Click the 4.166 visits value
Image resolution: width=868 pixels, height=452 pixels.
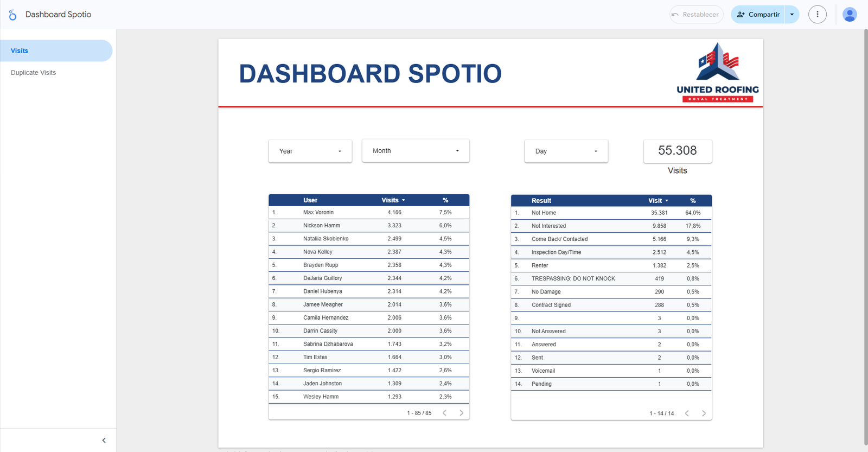[394, 212]
